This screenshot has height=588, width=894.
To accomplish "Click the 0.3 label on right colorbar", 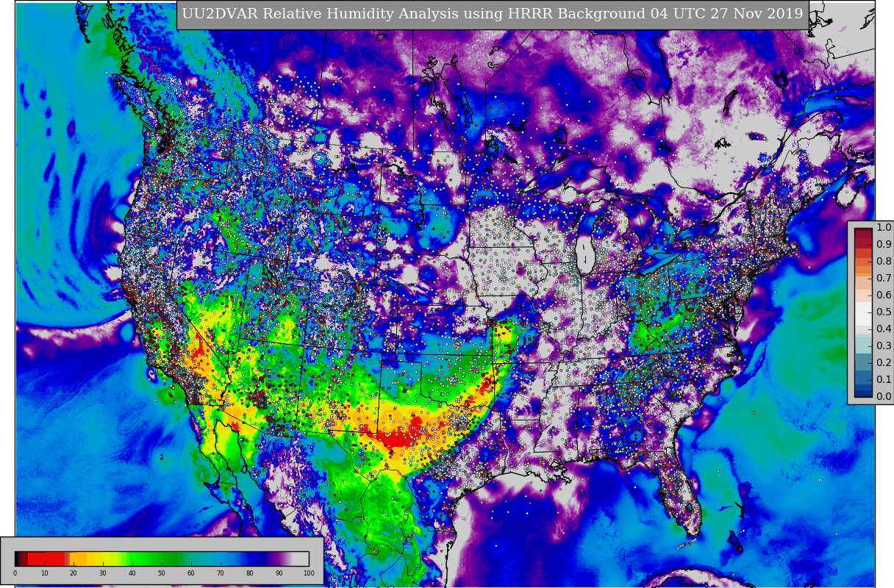I will click(x=883, y=345).
